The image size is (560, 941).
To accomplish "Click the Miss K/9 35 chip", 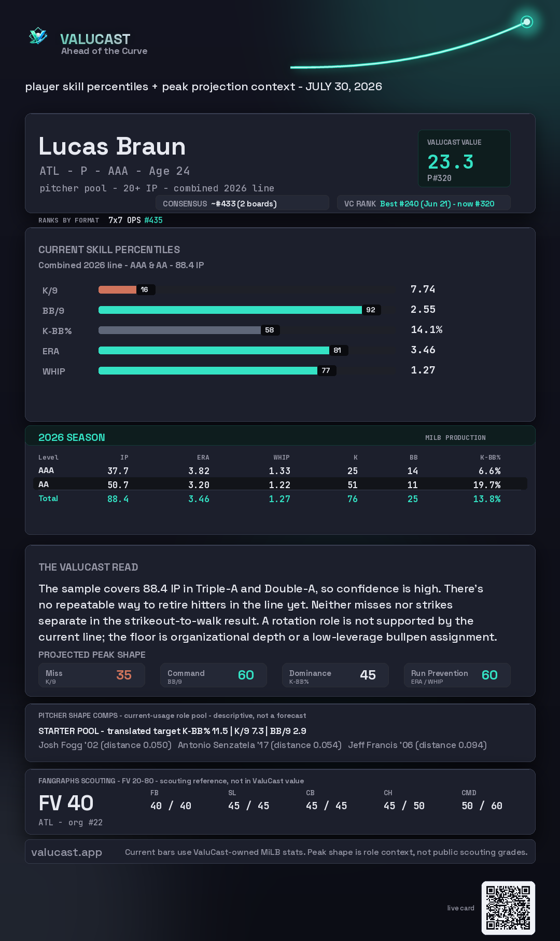I will 91,675.
